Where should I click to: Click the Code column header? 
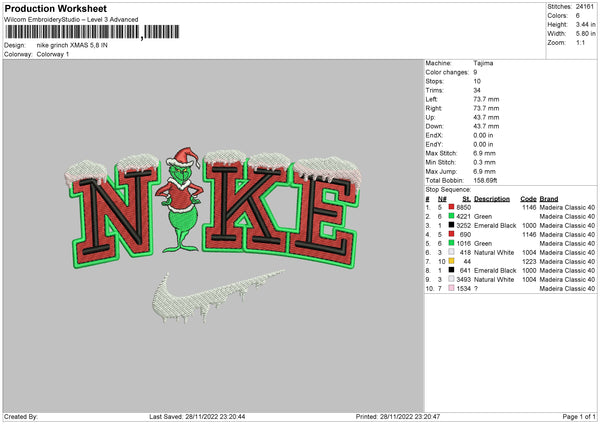pyautogui.click(x=528, y=199)
